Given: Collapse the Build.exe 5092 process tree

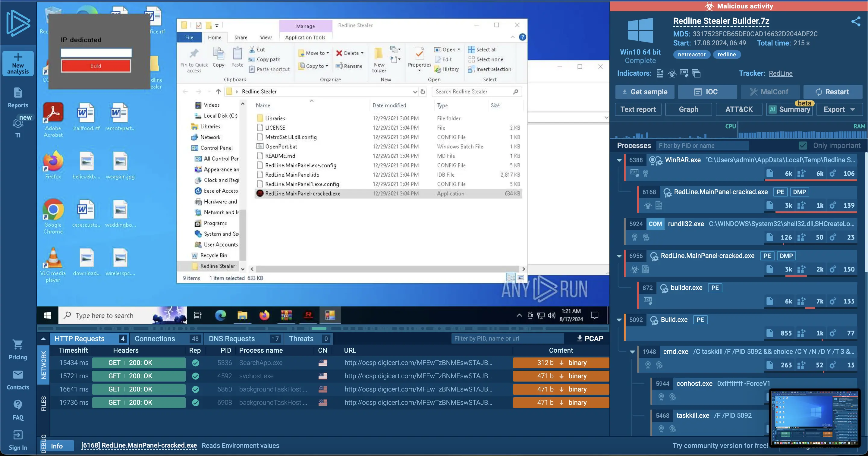Looking at the screenshot, I should 619,319.
